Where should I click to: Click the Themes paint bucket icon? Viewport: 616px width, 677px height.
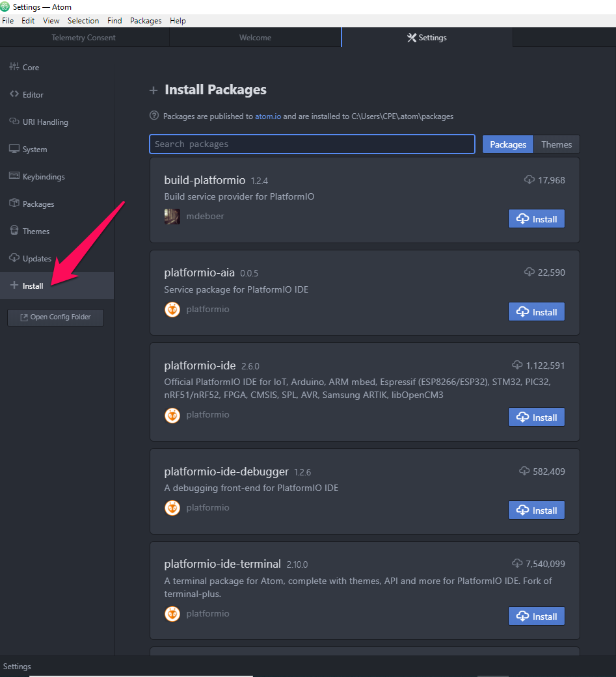(x=14, y=230)
